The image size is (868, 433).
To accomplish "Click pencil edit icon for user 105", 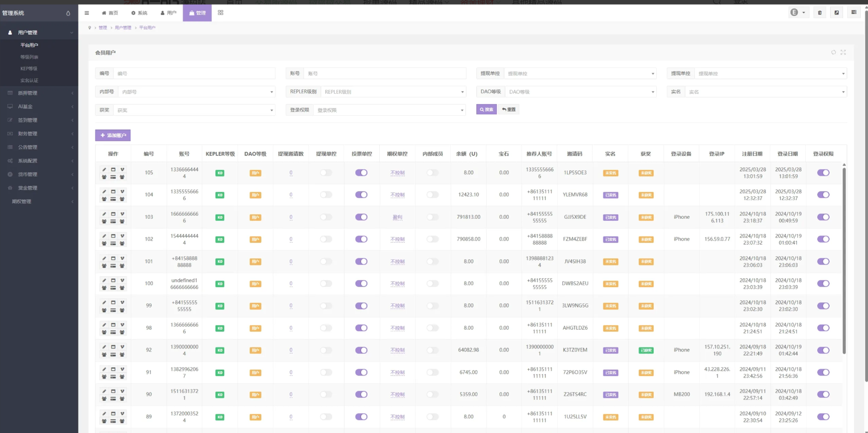I will pos(104,170).
